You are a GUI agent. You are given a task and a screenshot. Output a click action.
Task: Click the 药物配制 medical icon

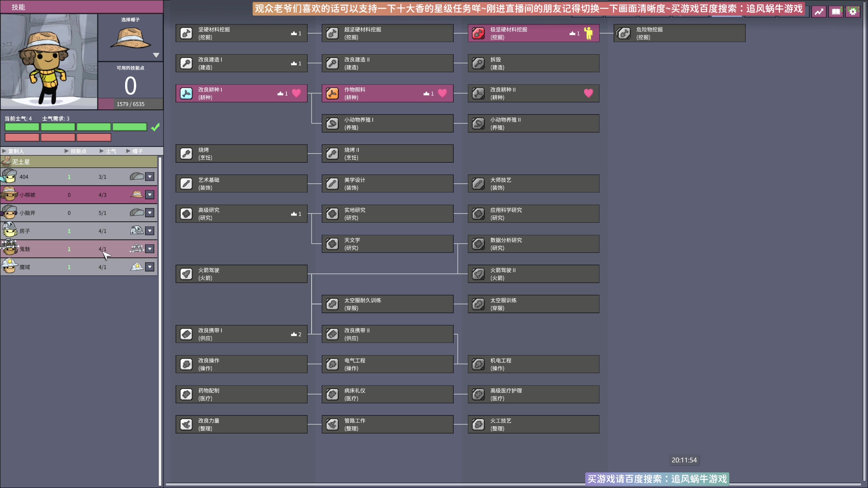point(186,394)
